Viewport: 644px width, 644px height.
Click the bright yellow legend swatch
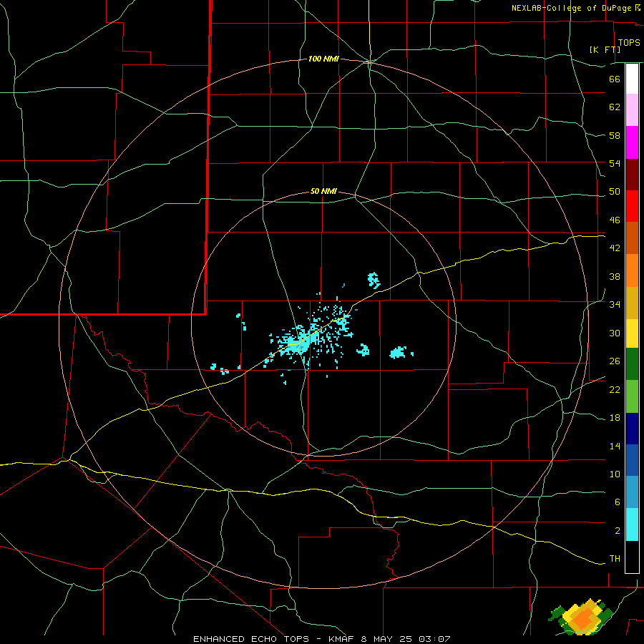point(632,333)
